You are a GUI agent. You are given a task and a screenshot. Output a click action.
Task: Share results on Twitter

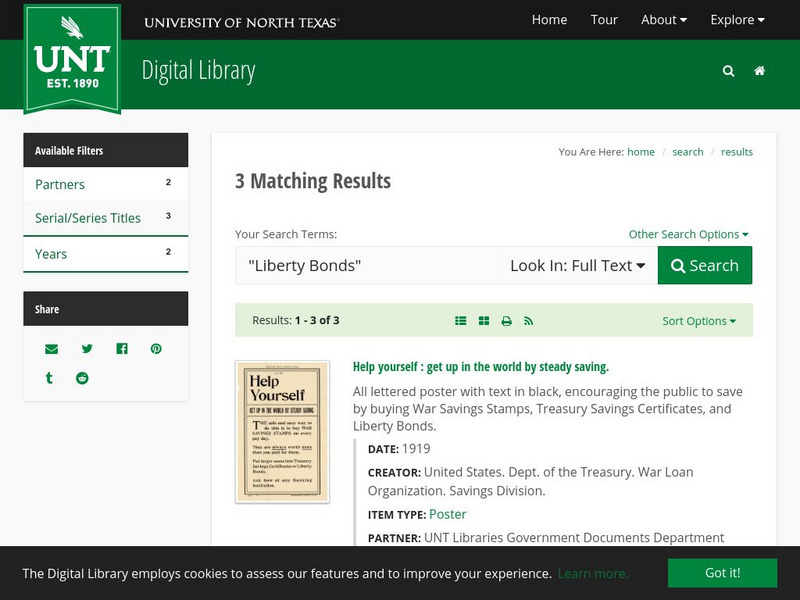87,349
